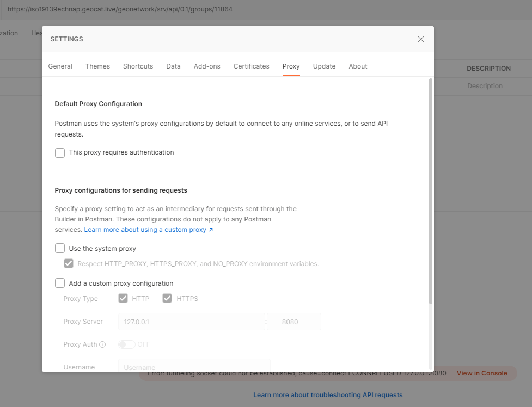Click the Proxy Server address field
Image resolution: width=532 pixels, height=407 pixels.
coord(191,322)
